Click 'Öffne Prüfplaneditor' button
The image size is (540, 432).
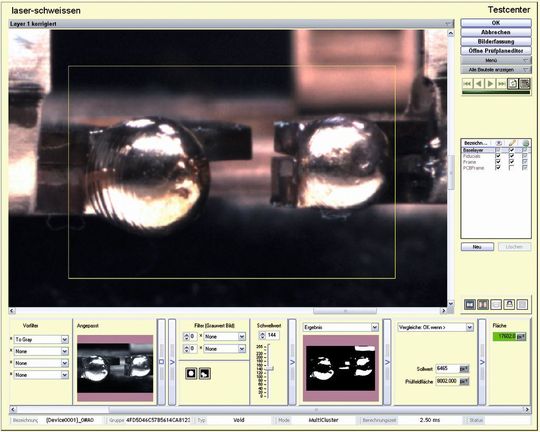pyautogui.click(x=496, y=51)
